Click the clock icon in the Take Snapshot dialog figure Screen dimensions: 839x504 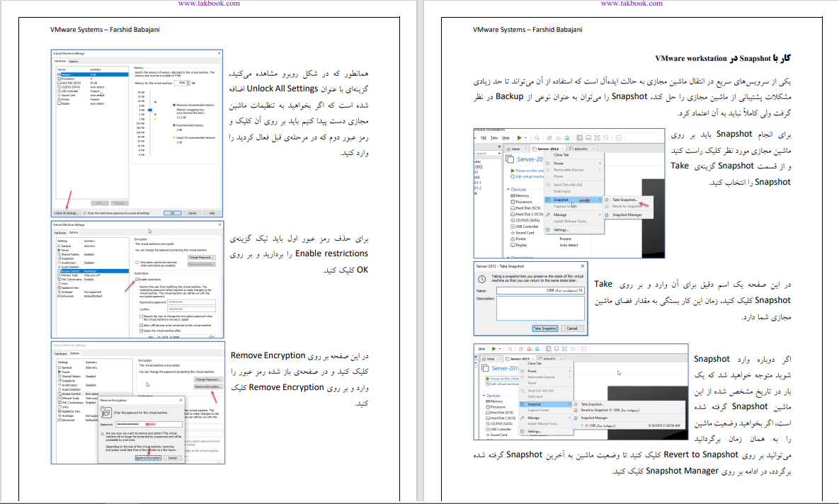481,280
